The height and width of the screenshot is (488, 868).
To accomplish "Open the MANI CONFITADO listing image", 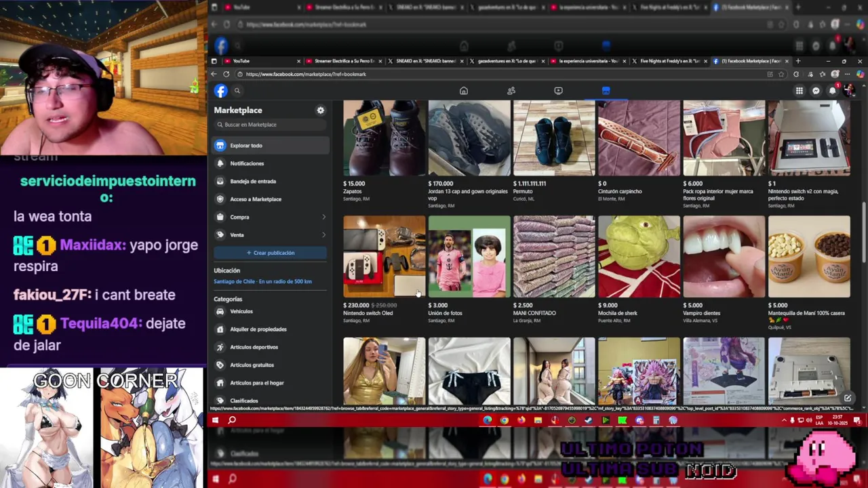I will tap(554, 257).
